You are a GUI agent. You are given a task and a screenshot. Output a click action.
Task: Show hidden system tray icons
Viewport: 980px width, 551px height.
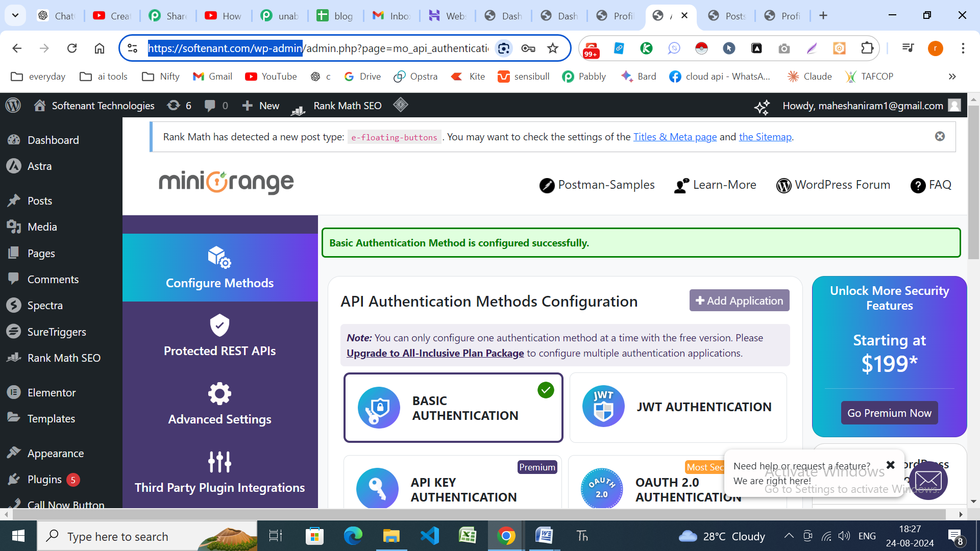click(x=789, y=536)
